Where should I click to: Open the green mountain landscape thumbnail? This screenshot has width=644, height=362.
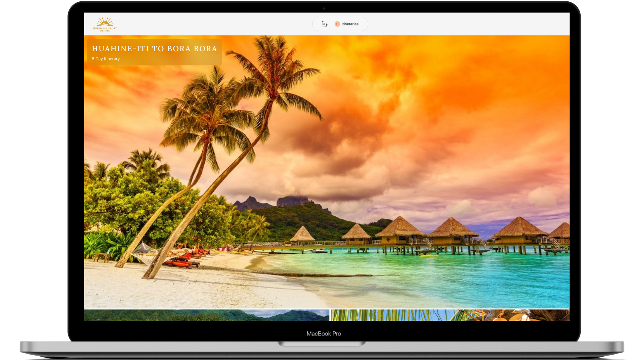pyautogui.click(x=206, y=315)
